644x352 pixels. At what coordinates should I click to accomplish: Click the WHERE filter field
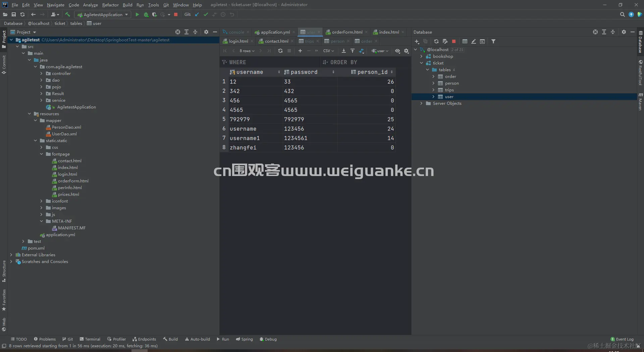click(270, 62)
